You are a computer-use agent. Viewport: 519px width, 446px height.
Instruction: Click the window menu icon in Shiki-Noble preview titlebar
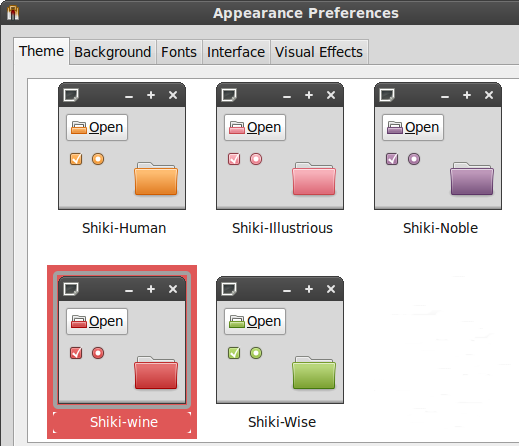387,95
